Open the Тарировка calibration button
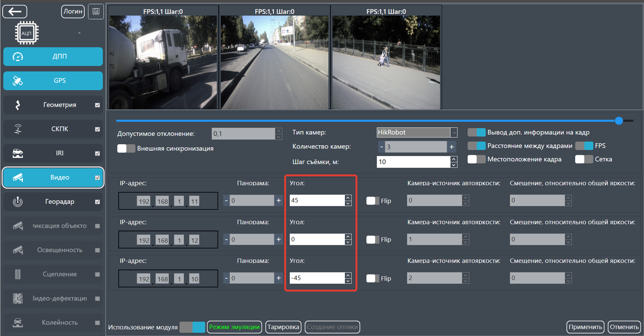This screenshot has height=336, width=644. coord(283,327)
